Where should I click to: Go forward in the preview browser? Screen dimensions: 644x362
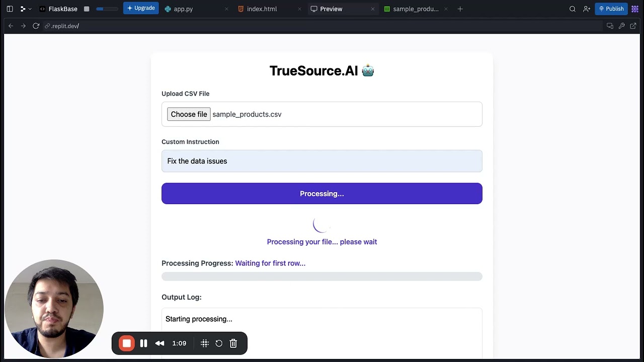click(23, 26)
